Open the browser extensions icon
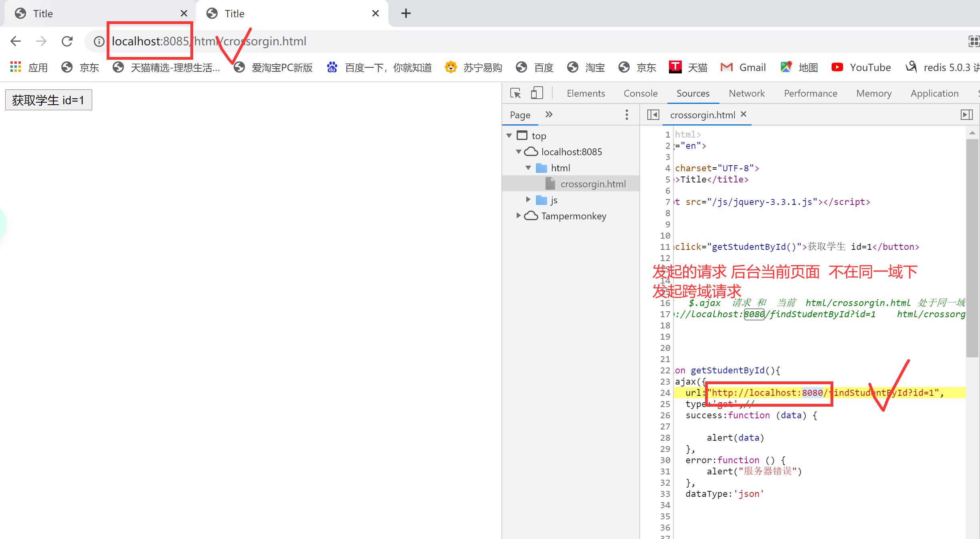 click(x=974, y=41)
